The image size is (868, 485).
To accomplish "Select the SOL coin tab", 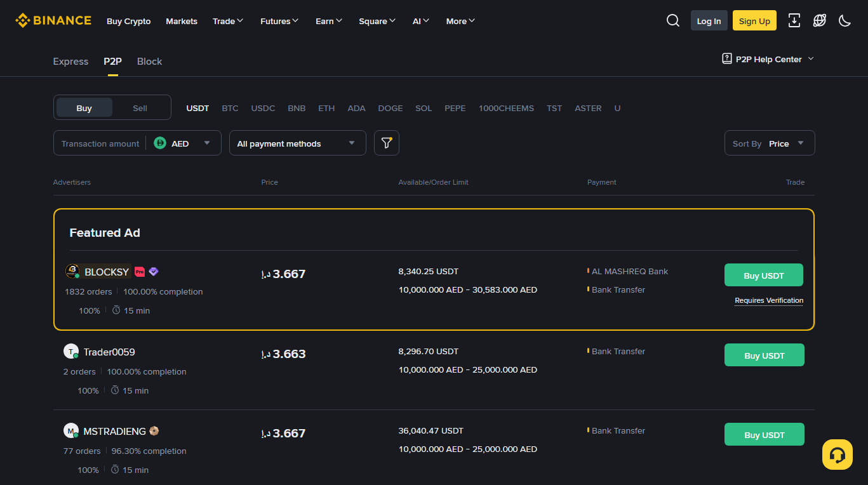I will 424,108.
